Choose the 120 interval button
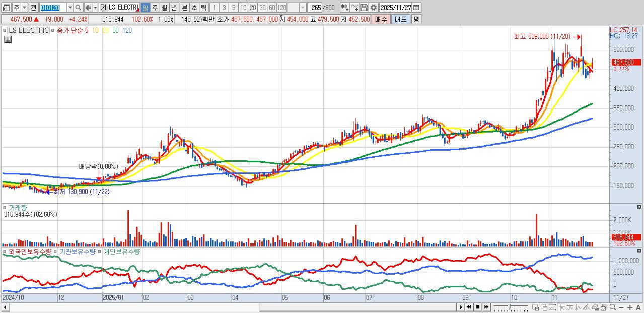644x313 pixels. coord(281,8)
